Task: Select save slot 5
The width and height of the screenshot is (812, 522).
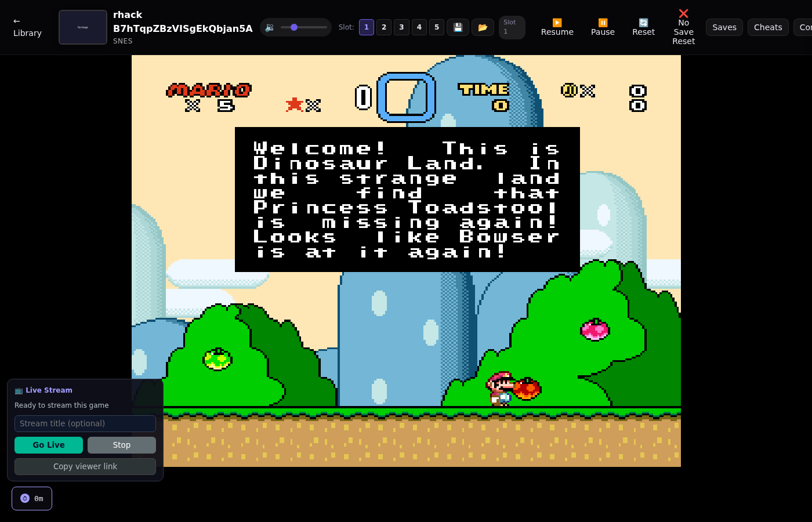Action: [x=437, y=27]
